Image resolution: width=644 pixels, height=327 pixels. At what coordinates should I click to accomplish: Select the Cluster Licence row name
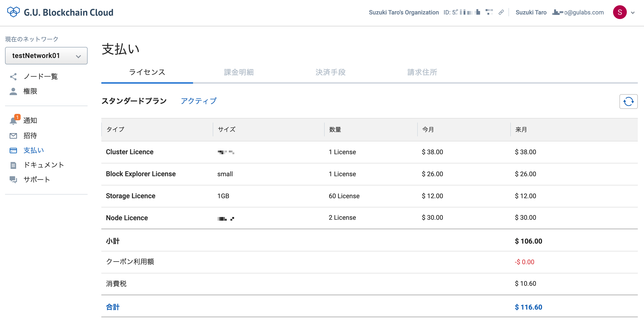[130, 152]
